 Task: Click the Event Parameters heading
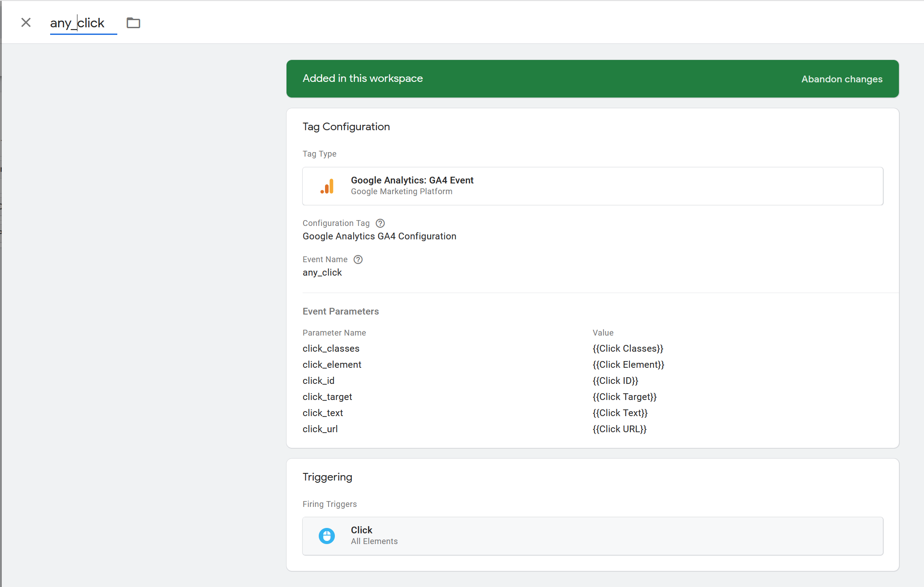(341, 311)
